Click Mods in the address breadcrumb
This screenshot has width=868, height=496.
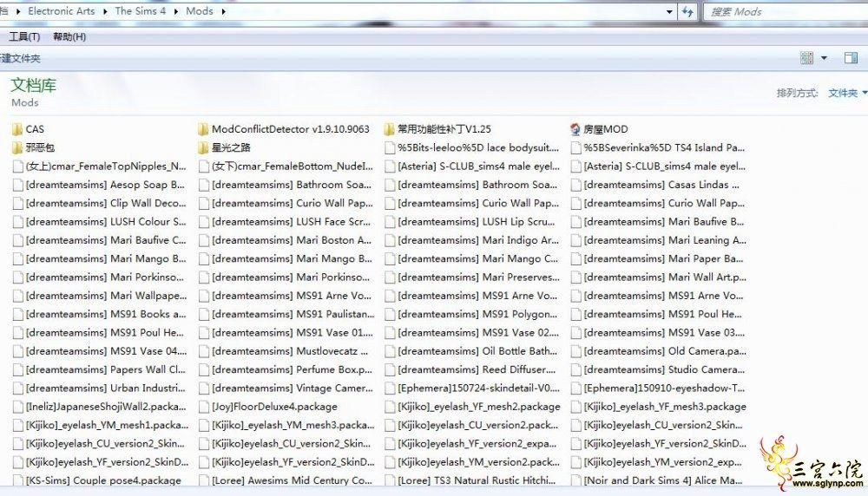200,11
